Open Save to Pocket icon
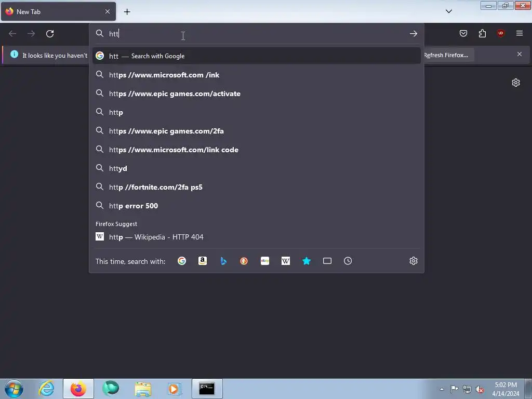Screen dimensions: 532x399 click(x=463, y=33)
